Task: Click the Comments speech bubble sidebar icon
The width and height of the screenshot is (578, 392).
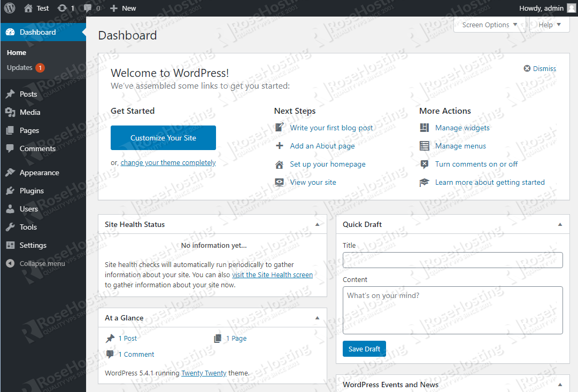Action: point(11,148)
